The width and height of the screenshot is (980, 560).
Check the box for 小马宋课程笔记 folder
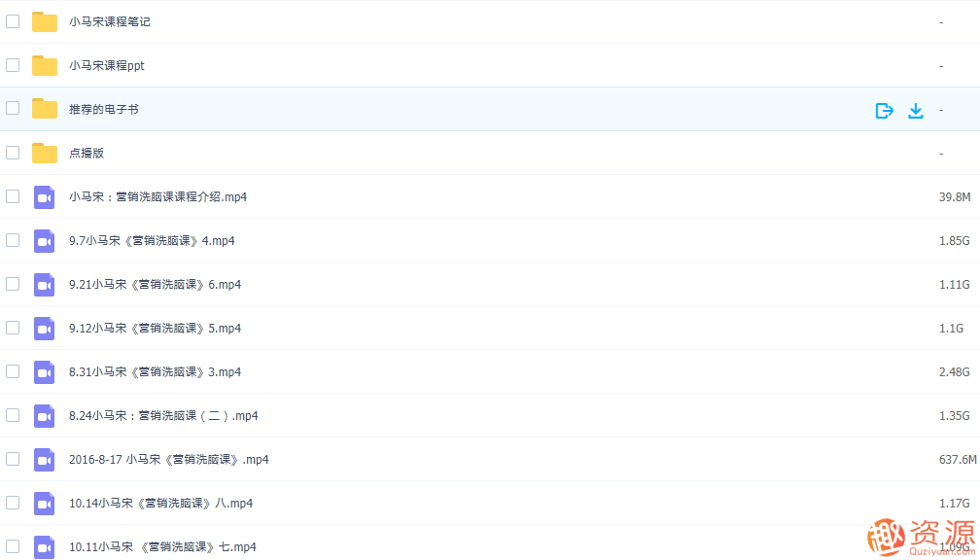13,21
